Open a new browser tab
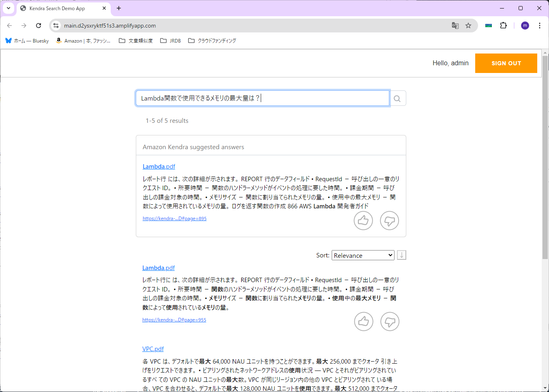Viewport: 549px width, 392px height. [119, 8]
